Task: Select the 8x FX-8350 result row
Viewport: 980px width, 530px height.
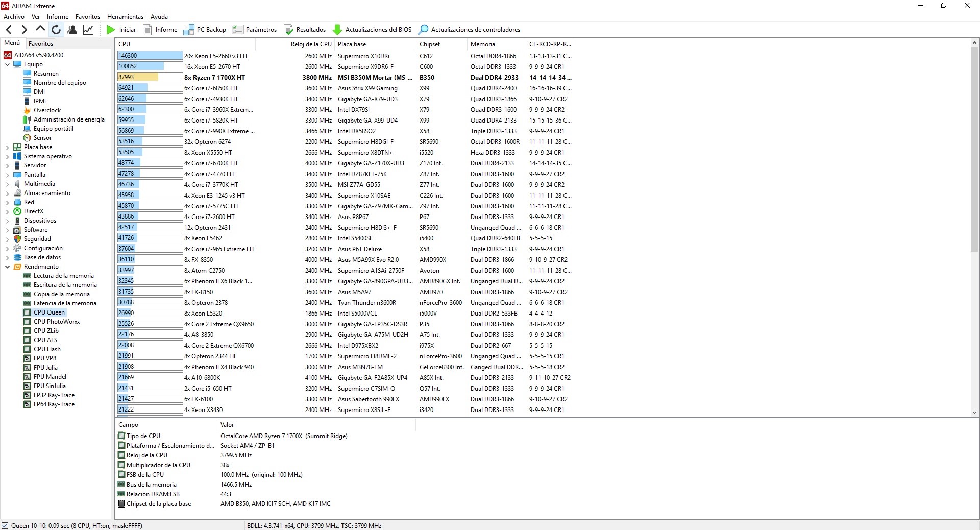Action: [345, 260]
